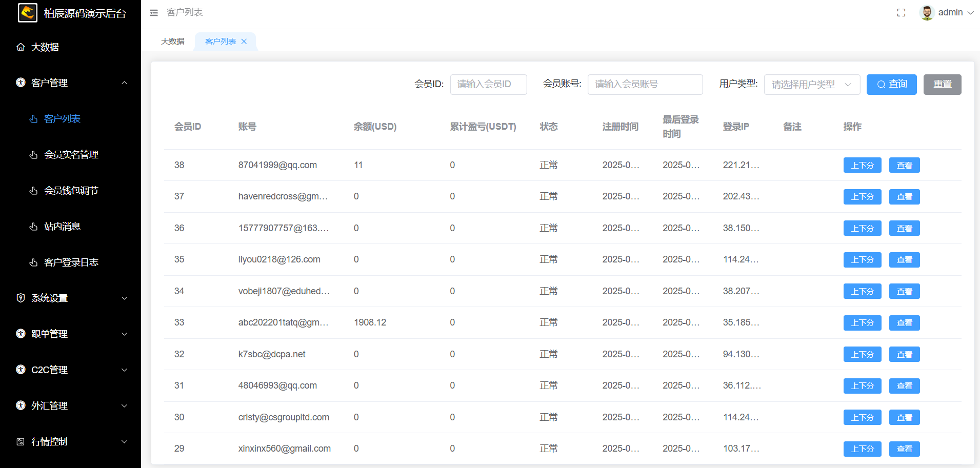
Task: Click the 柏辰源码演示后台 logo icon
Action: click(28, 12)
